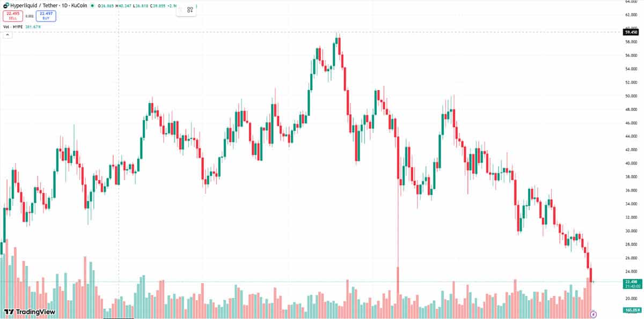This screenshot has width=644, height=319.
Task: Click the spread value 0.002 between Sell and Buy
Action: point(28,15)
